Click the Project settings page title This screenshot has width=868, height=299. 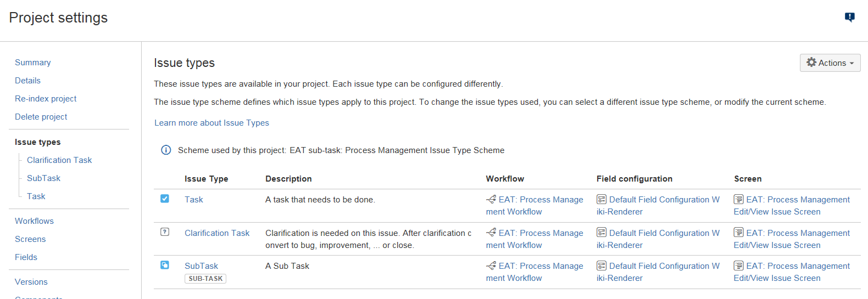pos(58,18)
